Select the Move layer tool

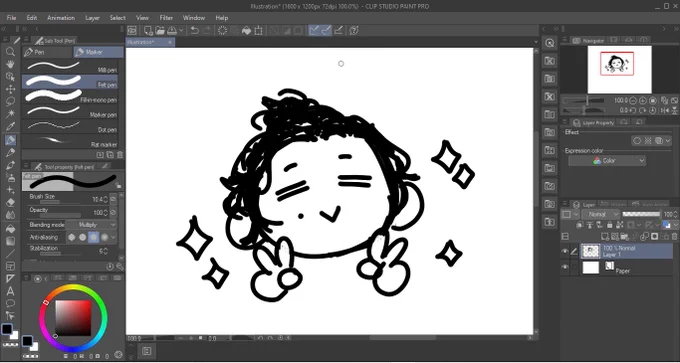10,89
